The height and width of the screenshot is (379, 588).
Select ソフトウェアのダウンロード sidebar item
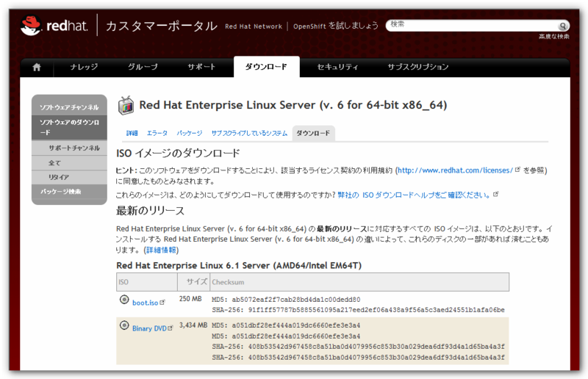69,128
